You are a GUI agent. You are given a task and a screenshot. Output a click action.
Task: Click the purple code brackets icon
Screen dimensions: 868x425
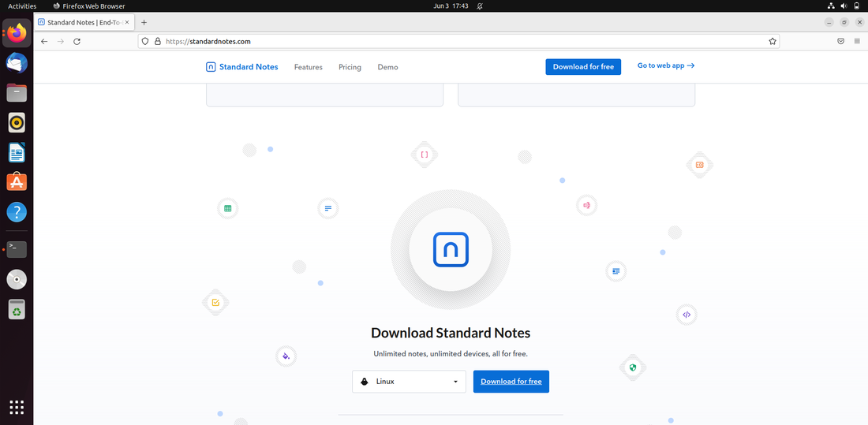(687, 315)
